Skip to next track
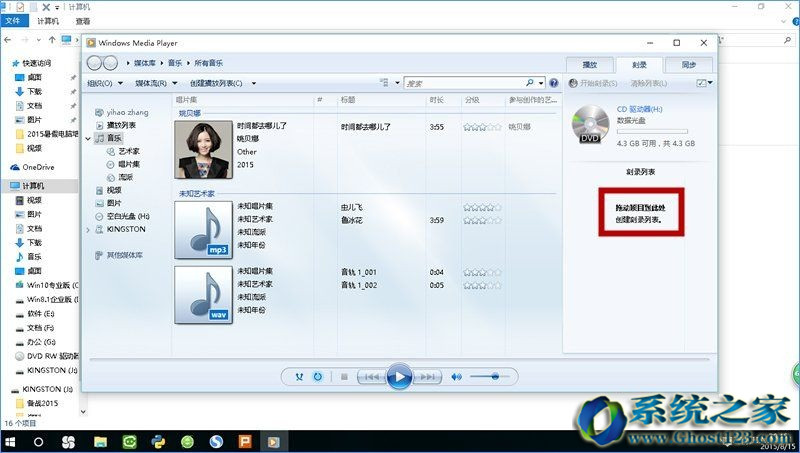This screenshot has height=453, width=800. 427,376
